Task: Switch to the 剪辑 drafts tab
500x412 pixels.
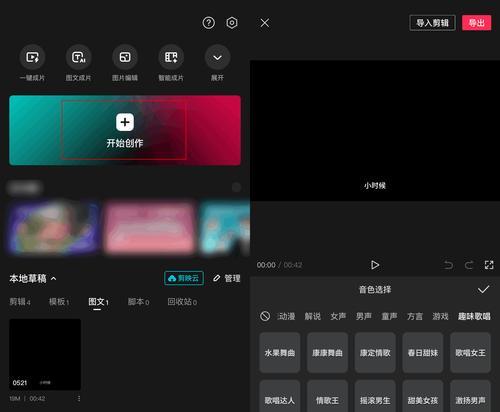Action: (20, 302)
